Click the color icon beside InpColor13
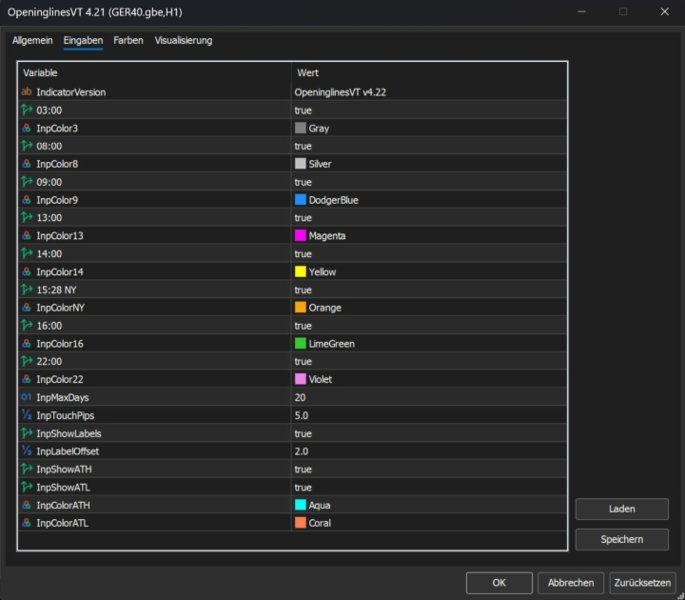 tap(26, 236)
